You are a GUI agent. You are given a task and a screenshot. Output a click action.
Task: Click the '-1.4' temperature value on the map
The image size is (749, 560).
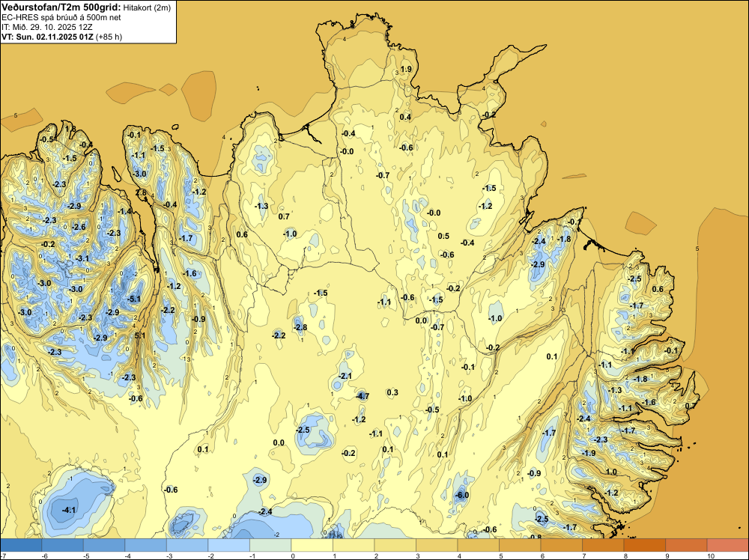pyautogui.click(x=125, y=211)
